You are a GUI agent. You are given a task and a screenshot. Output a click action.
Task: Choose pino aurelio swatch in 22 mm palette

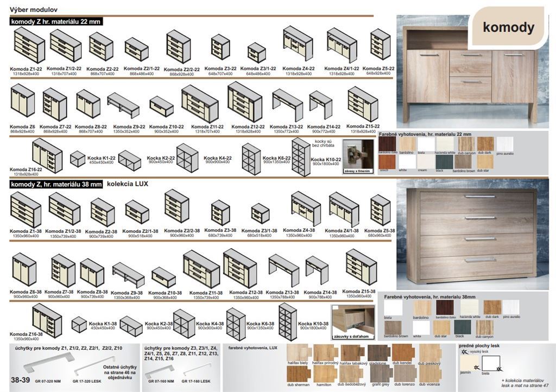pyautogui.click(x=505, y=144)
